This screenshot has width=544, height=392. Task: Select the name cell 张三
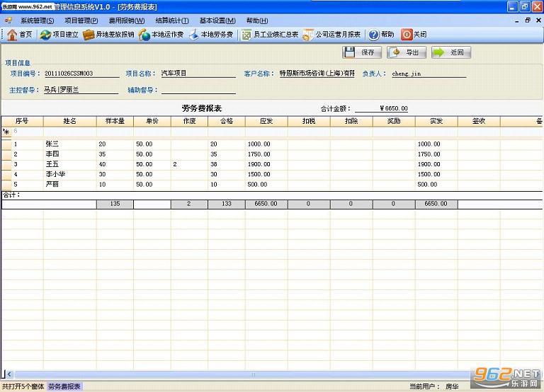69,144
